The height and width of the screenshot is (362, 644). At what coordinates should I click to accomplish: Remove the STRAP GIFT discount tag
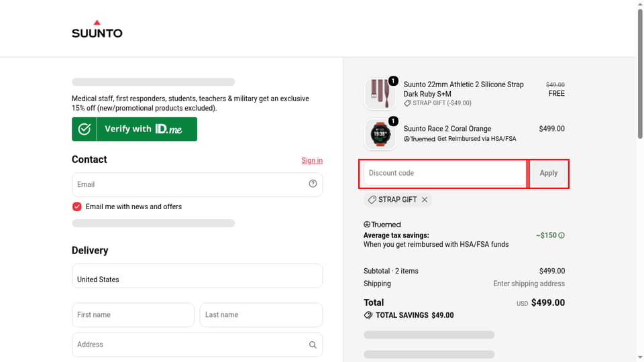pos(425,200)
